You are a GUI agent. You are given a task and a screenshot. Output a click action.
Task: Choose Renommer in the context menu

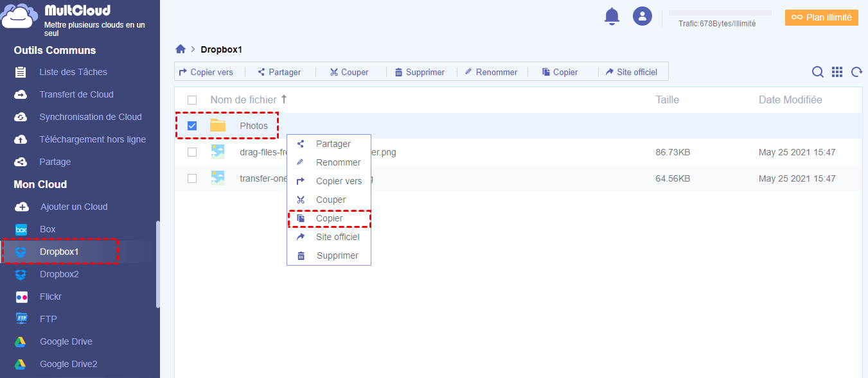[x=329, y=162]
